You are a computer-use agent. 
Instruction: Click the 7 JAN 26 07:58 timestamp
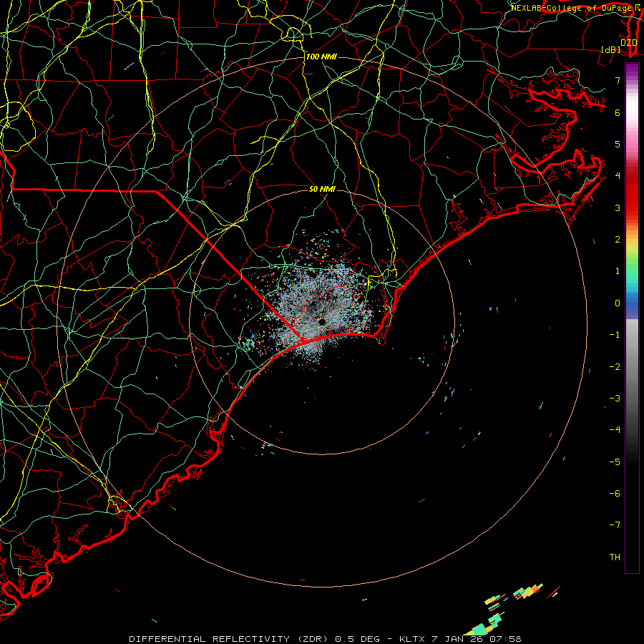[477, 639]
